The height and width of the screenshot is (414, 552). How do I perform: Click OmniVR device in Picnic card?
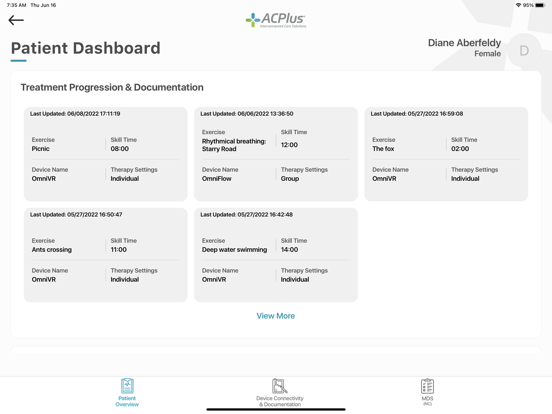[x=44, y=178]
